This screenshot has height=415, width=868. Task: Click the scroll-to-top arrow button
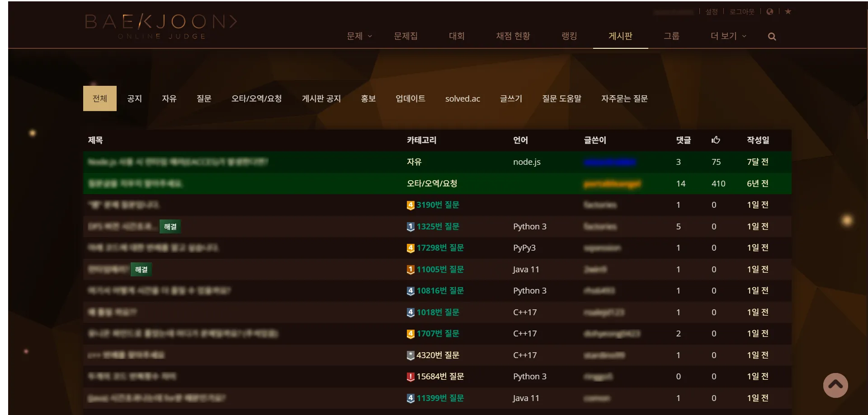835,385
